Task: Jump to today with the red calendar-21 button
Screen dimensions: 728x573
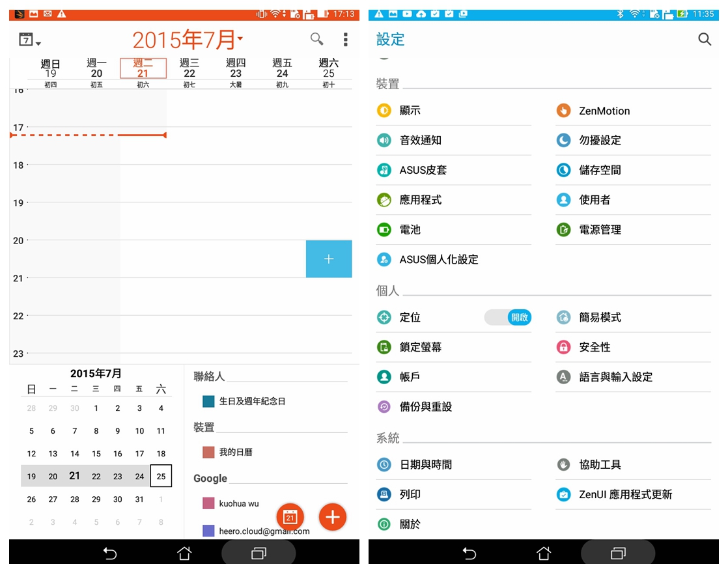Action: pos(290,517)
